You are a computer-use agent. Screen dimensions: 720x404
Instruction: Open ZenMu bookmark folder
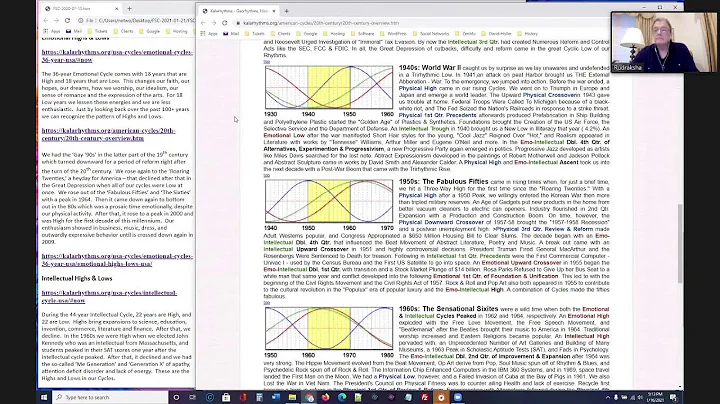466,34
